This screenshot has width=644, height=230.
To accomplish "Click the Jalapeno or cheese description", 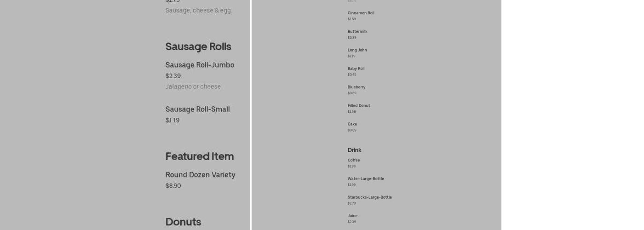I will coord(193,86).
